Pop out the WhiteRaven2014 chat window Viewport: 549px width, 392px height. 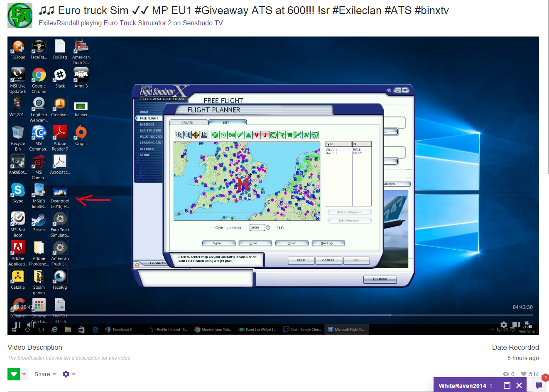tap(507, 385)
